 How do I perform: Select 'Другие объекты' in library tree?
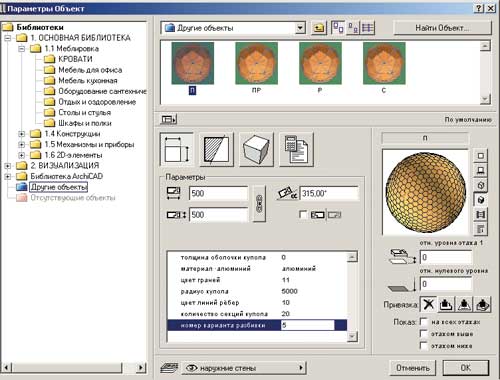tap(59, 187)
